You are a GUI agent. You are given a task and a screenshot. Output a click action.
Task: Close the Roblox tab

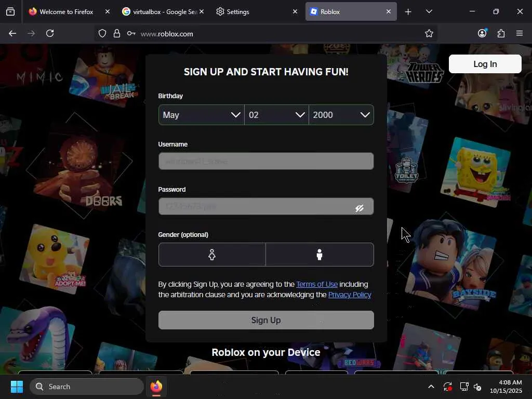tap(389, 11)
